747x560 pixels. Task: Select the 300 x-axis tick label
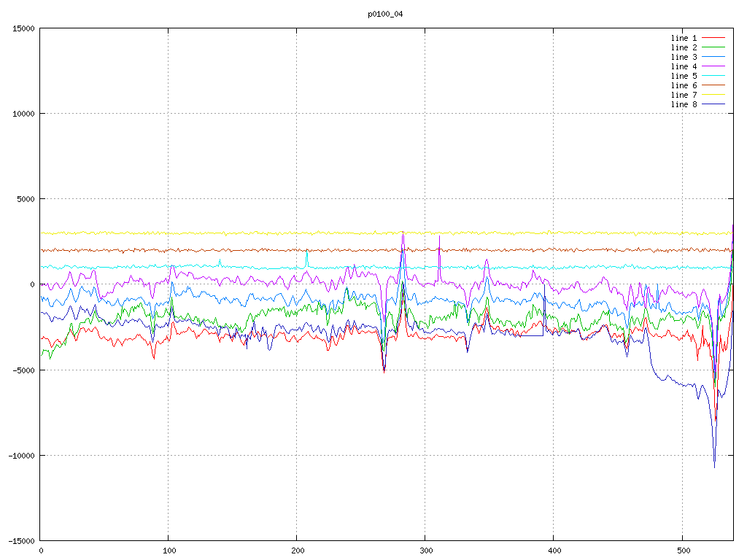point(425,549)
